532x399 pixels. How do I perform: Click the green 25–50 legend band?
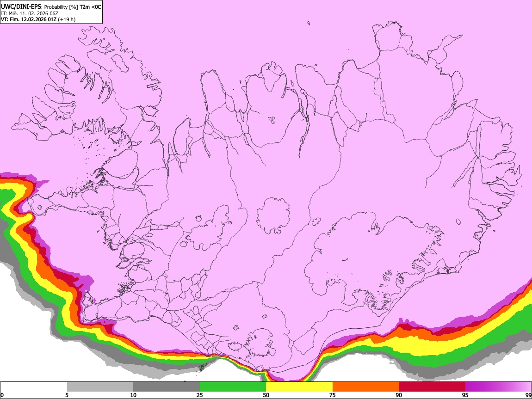[233, 387]
